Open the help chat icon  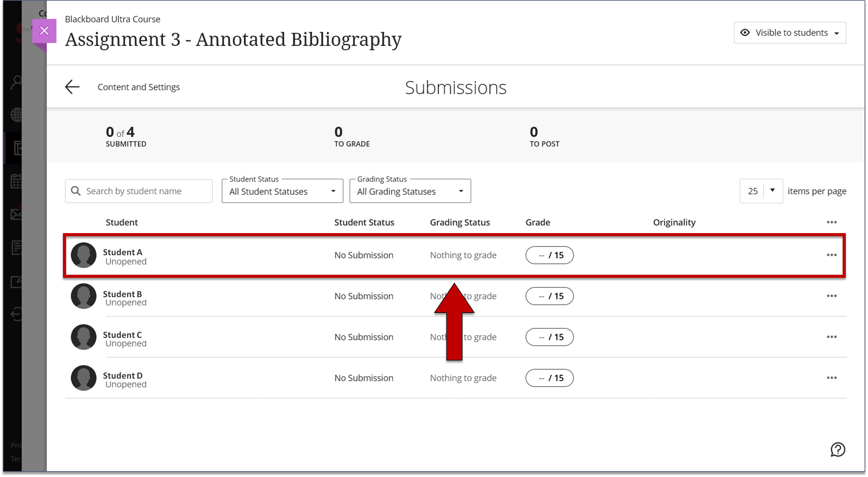pyautogui.click(x=838, y=449)
